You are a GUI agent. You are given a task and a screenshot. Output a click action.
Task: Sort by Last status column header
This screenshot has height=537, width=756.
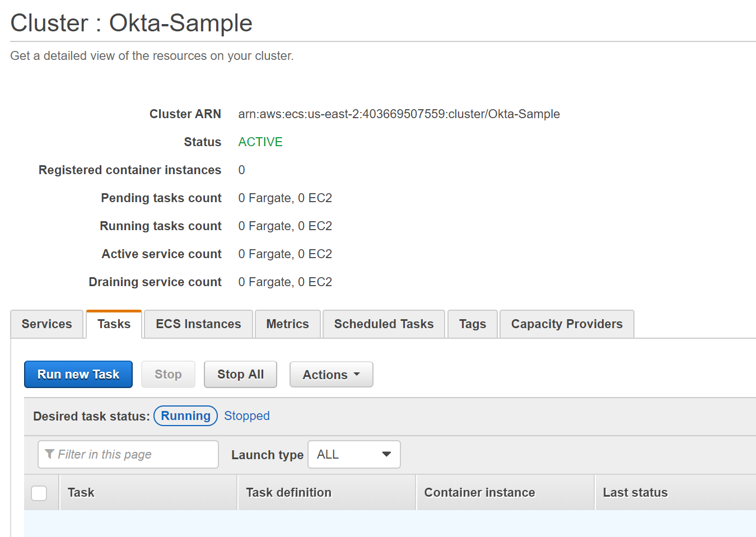(635, 493)
